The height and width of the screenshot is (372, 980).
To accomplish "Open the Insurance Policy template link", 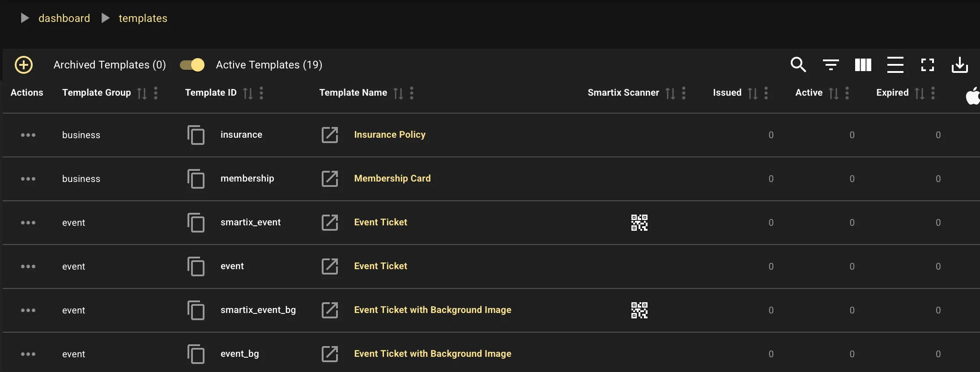I will tap(389, 135).
